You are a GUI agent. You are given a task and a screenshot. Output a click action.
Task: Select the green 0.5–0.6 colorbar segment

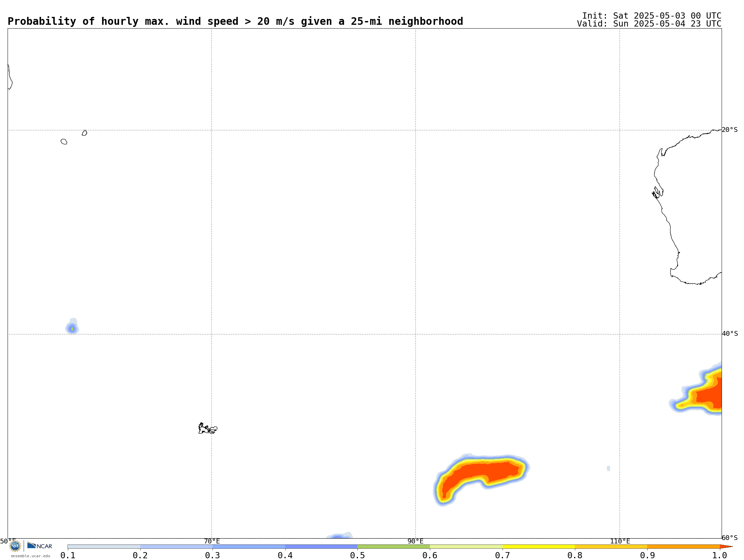click(x=394, y=547)
